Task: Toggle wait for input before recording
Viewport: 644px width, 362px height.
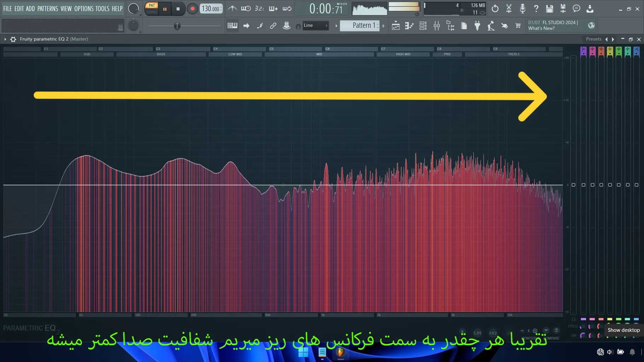Action: 246,8
